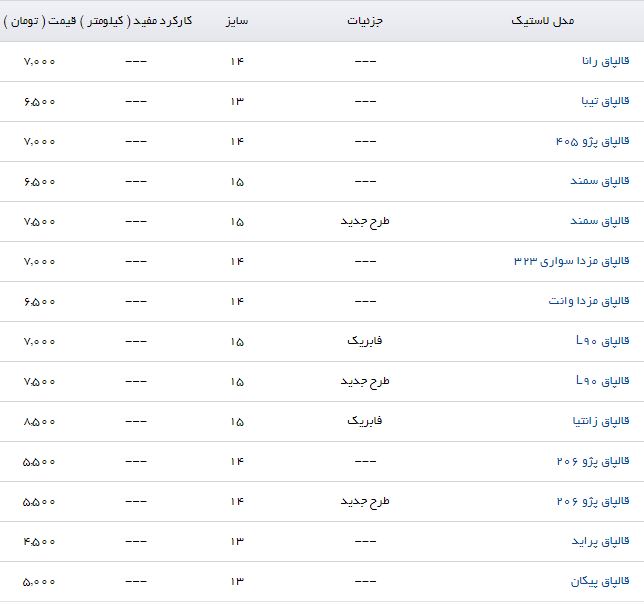This screenshot has width=644, height=604.
Task: Open the قالپاق پژو ۲۰۶ link without details
Action: 593,462
